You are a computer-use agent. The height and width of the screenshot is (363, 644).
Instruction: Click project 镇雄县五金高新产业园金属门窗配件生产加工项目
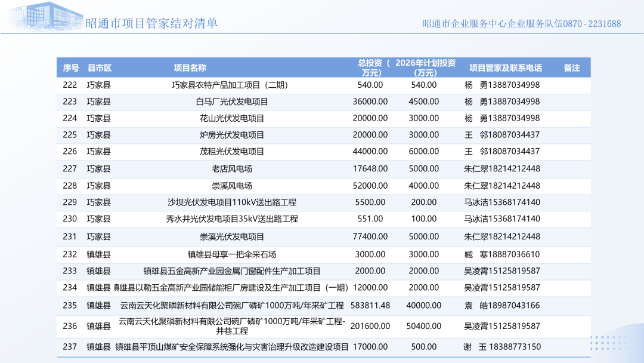(231, 271)
